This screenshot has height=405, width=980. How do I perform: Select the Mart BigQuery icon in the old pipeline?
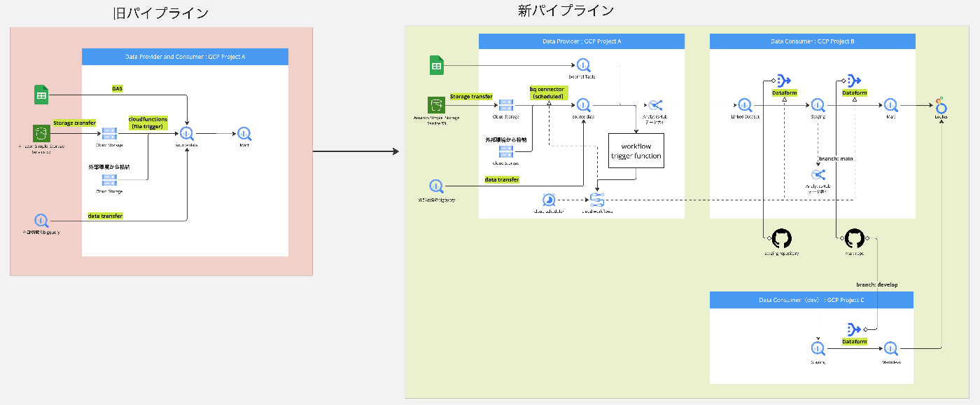tap(244, 133)
